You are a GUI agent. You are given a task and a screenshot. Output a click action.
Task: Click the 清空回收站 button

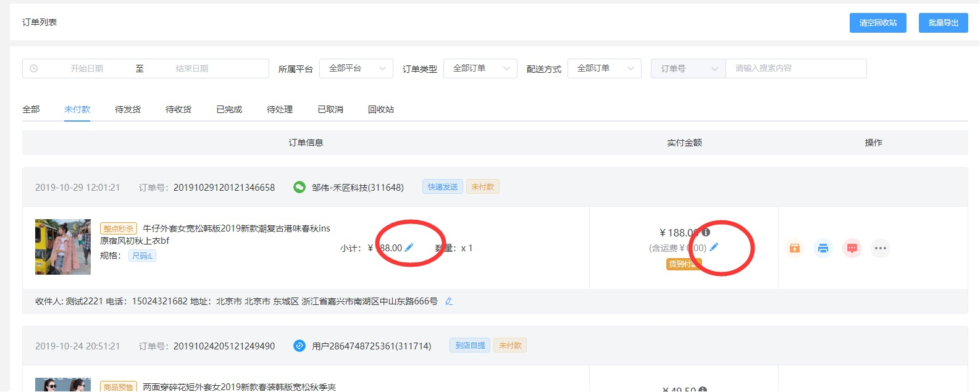(877, 23)
